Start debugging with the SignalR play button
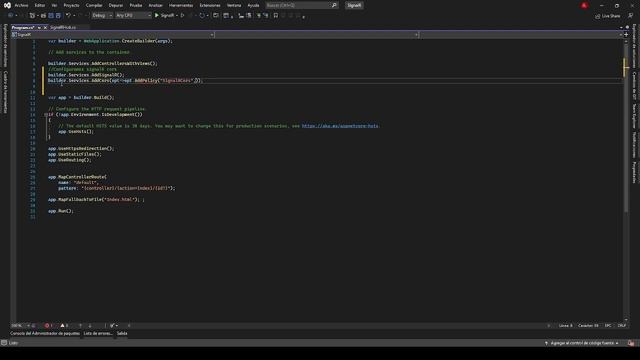The height and width of the screenshot is (360, 640). tap(164, 16)
